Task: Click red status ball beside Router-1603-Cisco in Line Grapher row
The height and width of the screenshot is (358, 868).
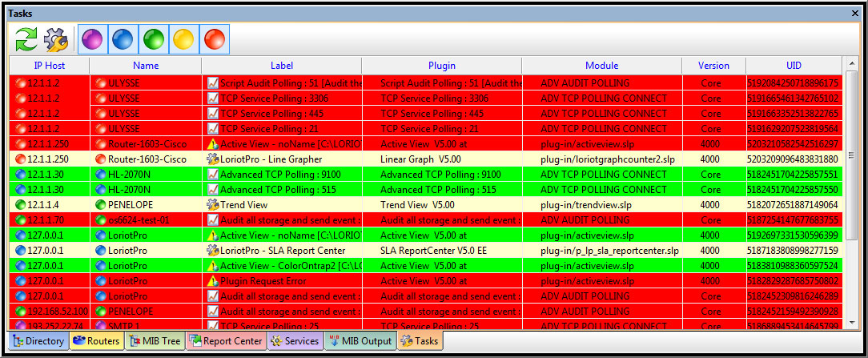Action: [x=101, y=159]
